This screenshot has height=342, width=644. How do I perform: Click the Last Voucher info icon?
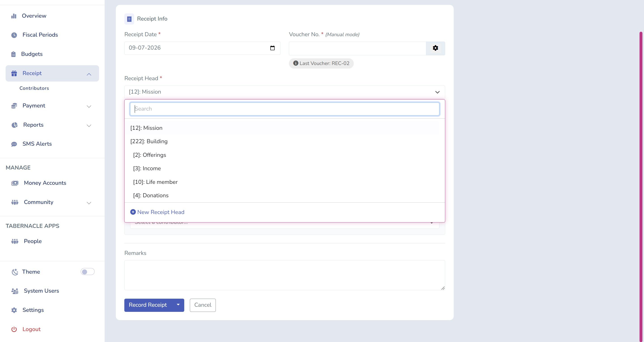pos(295,63)
